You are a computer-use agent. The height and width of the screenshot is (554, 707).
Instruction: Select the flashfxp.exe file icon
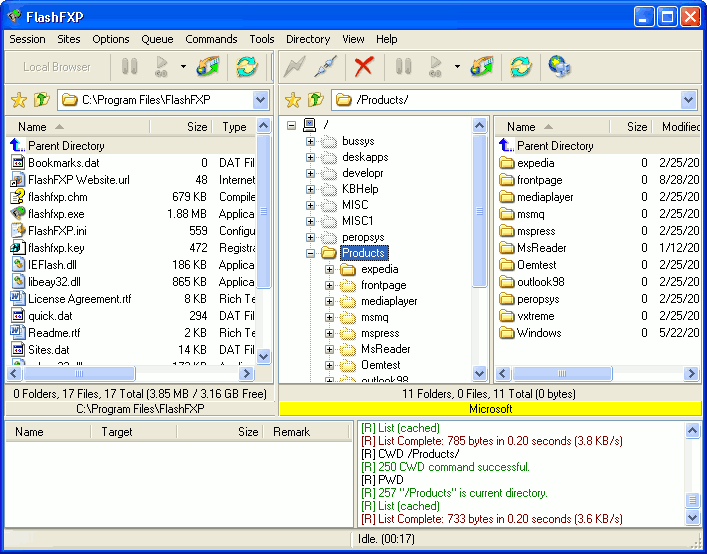18,214
